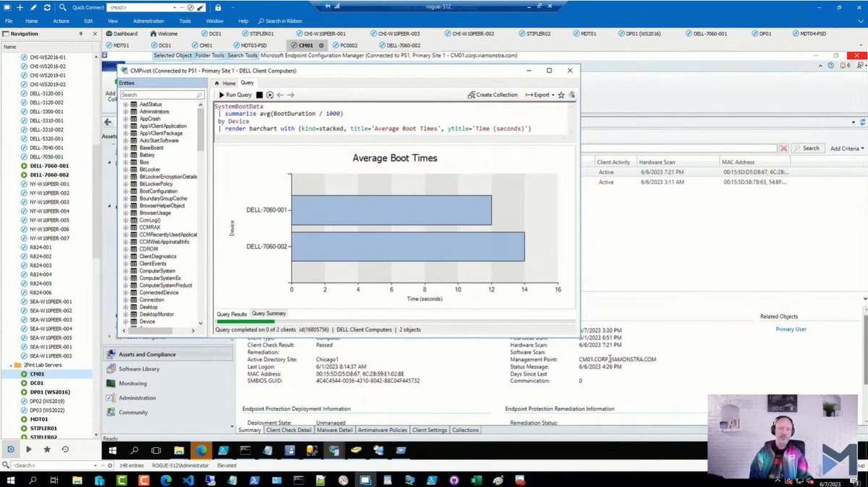Screen dimensions: 868x487
Task: Click the search magnifier in Entities search box
Action: (200, 95)
